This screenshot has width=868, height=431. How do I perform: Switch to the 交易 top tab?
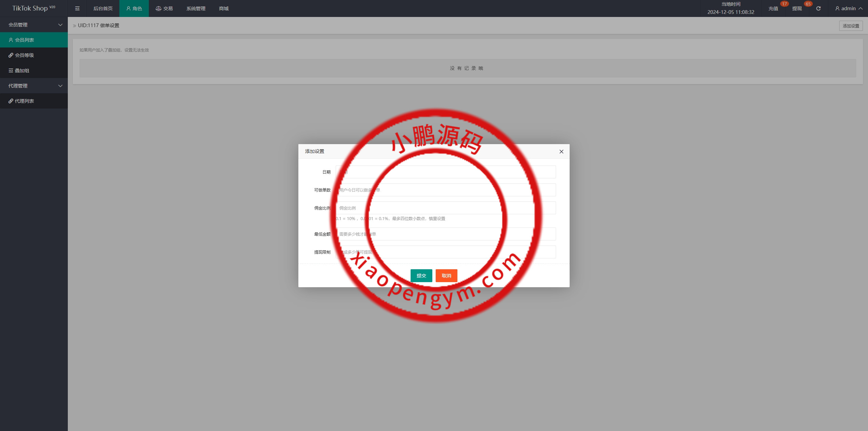[164, 8]
